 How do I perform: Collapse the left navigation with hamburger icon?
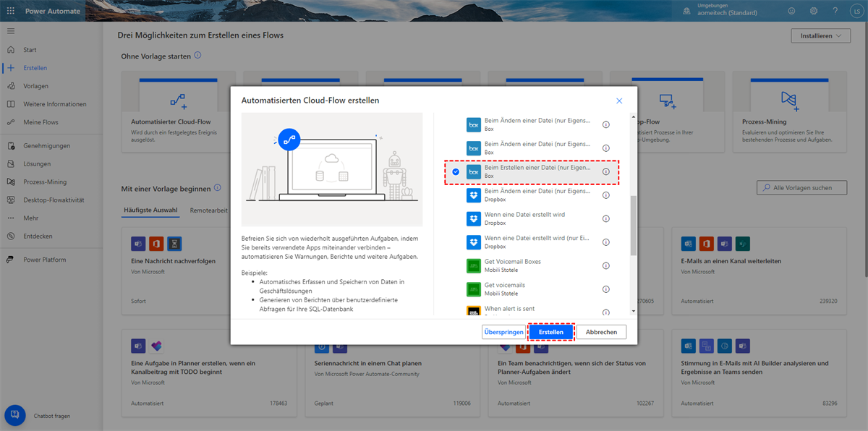point(10,31)
